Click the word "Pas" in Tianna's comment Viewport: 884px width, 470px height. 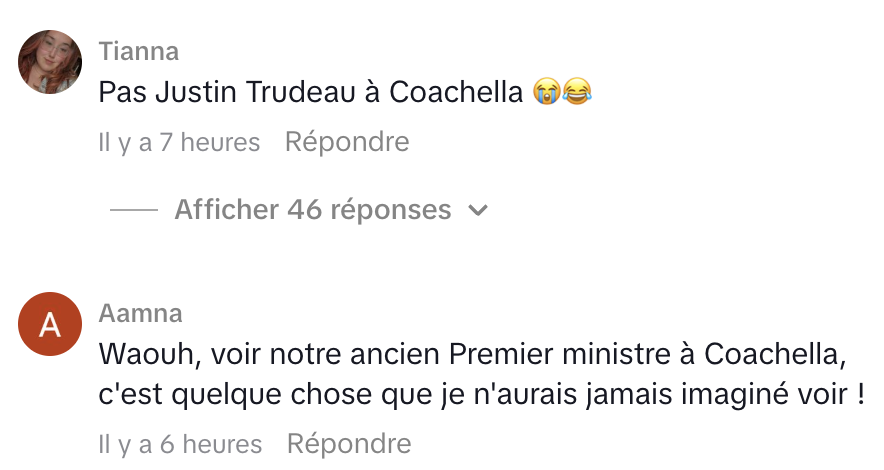pos(116,92)
